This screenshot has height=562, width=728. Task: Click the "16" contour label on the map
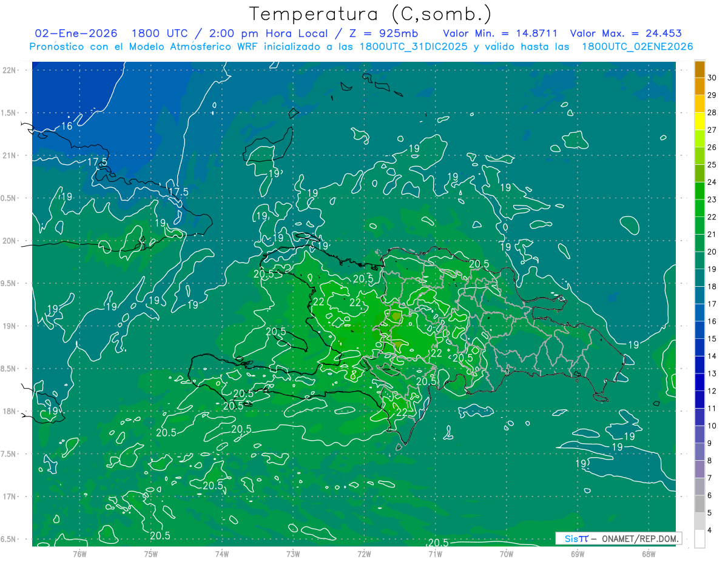[x=67, y=126]
